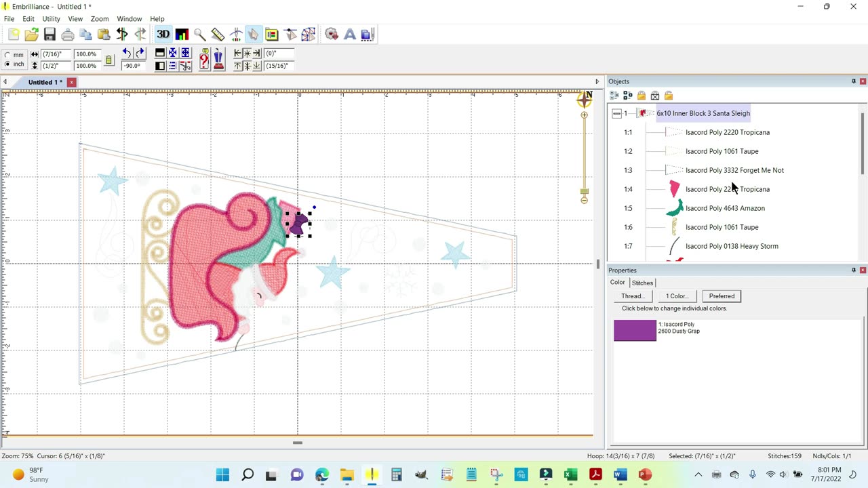Select the magnifier zoom tool

[x=199, y=35]
